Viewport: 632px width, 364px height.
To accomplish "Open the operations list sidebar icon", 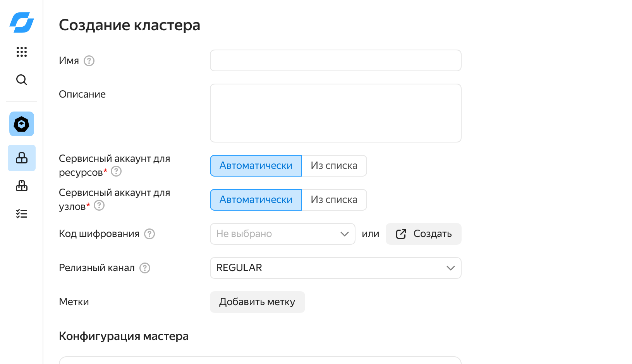I will (x=22, y=214).
